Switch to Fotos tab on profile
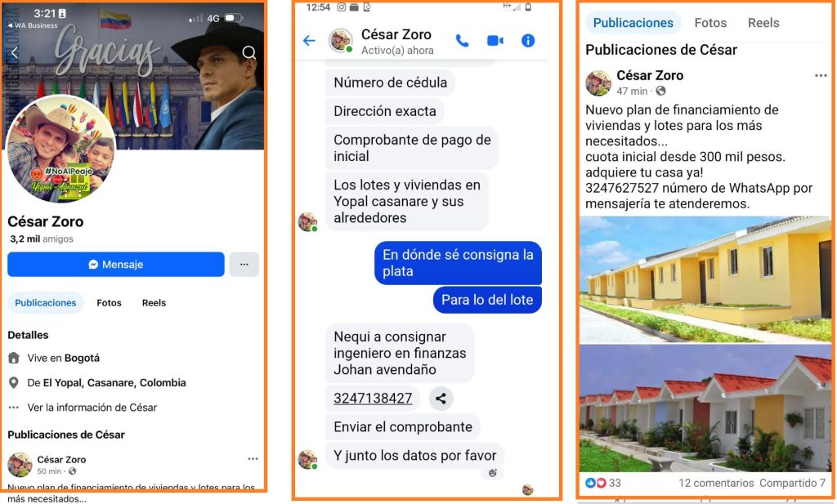The image size is (837, 504). click(x=109, y=303)
